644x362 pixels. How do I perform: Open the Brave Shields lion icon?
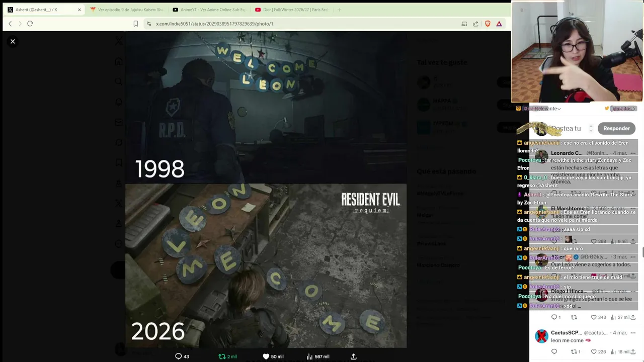coord(488,24)
